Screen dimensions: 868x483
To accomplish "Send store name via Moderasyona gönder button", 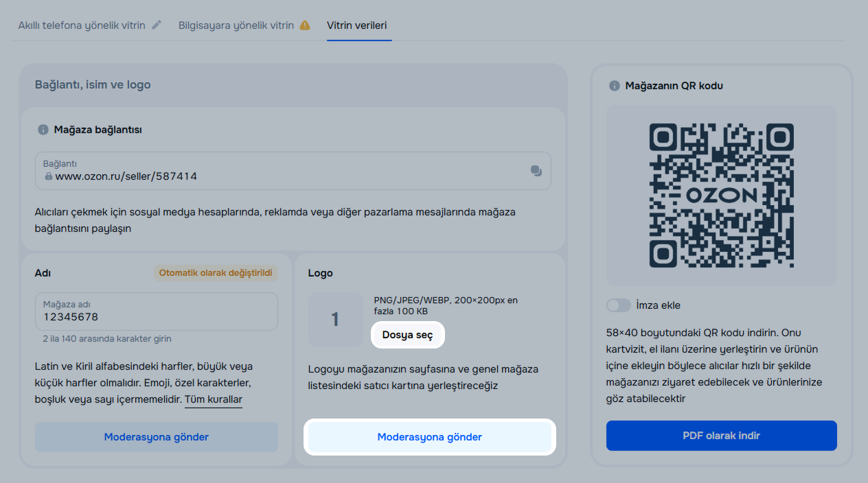I will point(157,437).
